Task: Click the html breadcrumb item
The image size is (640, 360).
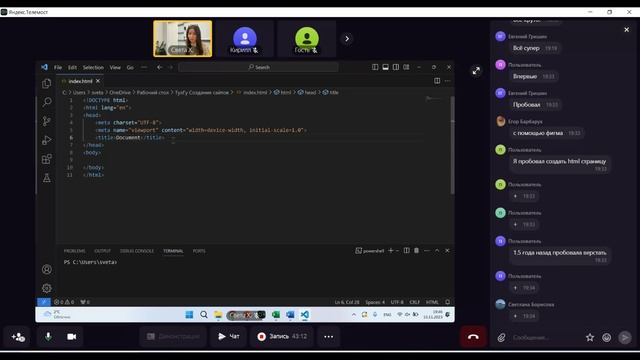Action: 283,92
